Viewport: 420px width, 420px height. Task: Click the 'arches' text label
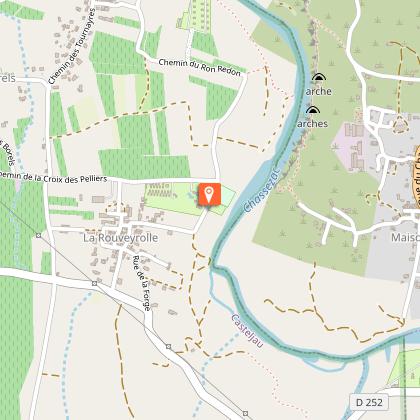point(312,124)
